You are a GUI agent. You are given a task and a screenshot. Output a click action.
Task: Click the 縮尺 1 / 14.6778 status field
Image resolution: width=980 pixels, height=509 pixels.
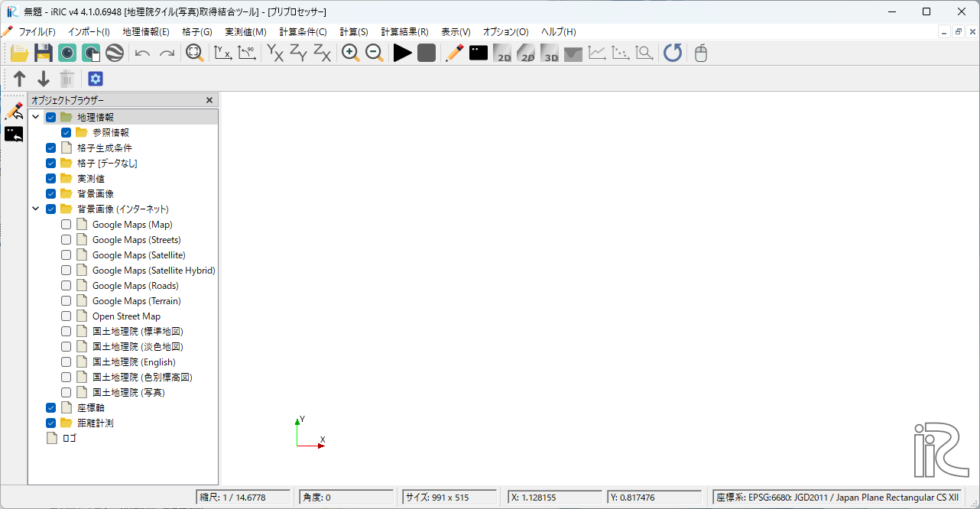click(243, 498)
